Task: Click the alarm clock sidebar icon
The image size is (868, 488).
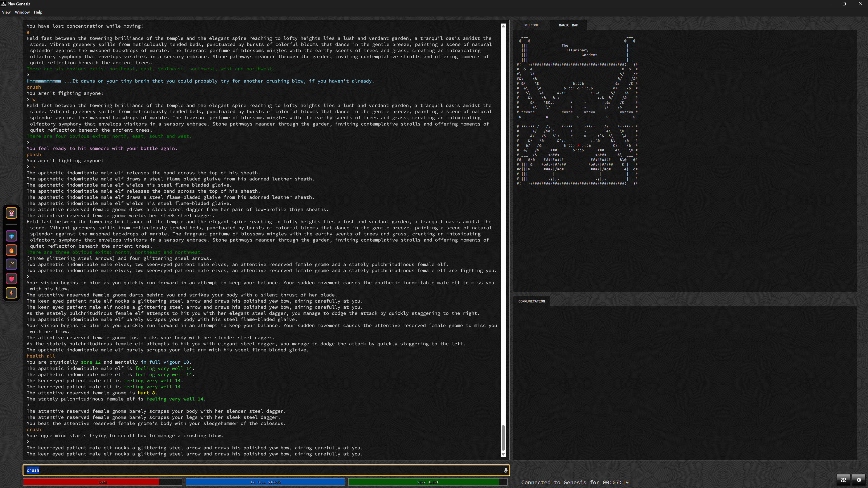Action: (12, 213)
